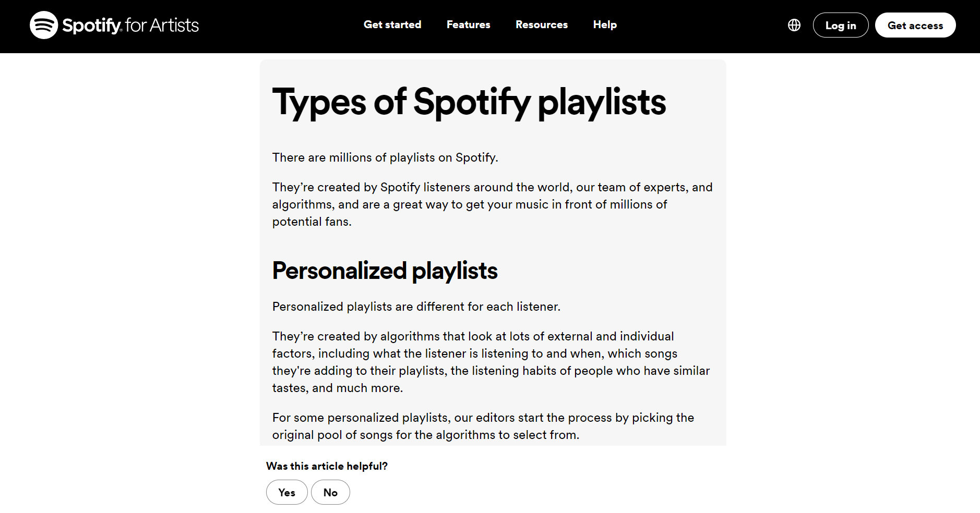This screenshot has height=513, width=980.
Task: Click the paragraph about editors picking songs
Action: (483, 426)
